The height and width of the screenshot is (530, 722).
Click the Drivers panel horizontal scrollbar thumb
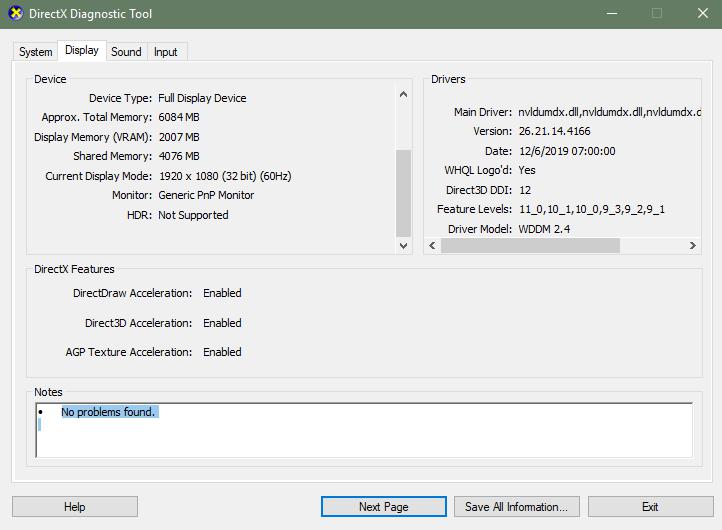pos(530,245)
